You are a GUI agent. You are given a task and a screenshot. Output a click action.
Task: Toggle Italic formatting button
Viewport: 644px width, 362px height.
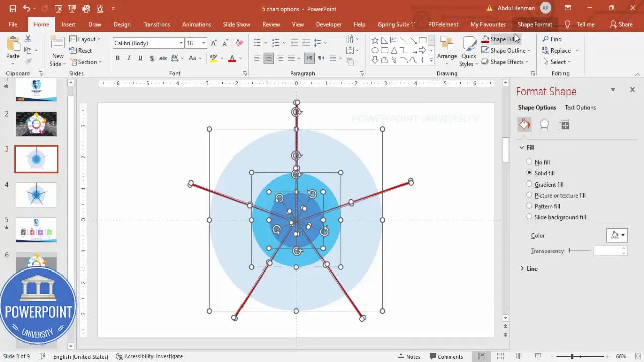(x=129, y=58)
